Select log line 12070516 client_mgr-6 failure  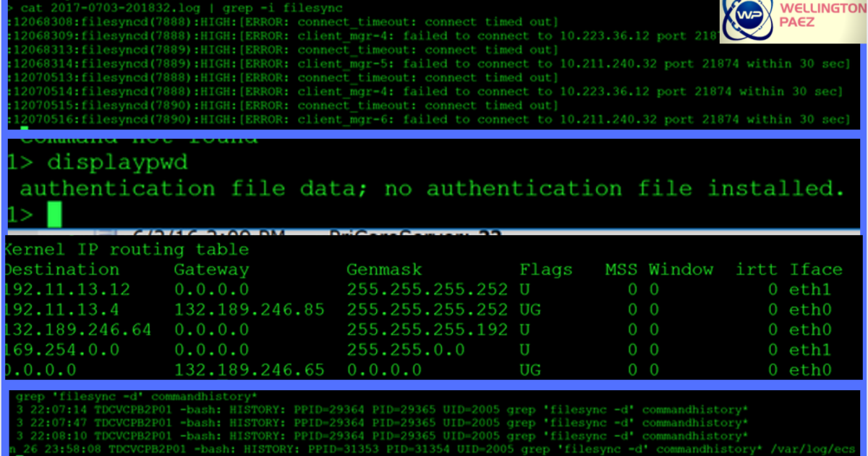click(x=428, y=119)
